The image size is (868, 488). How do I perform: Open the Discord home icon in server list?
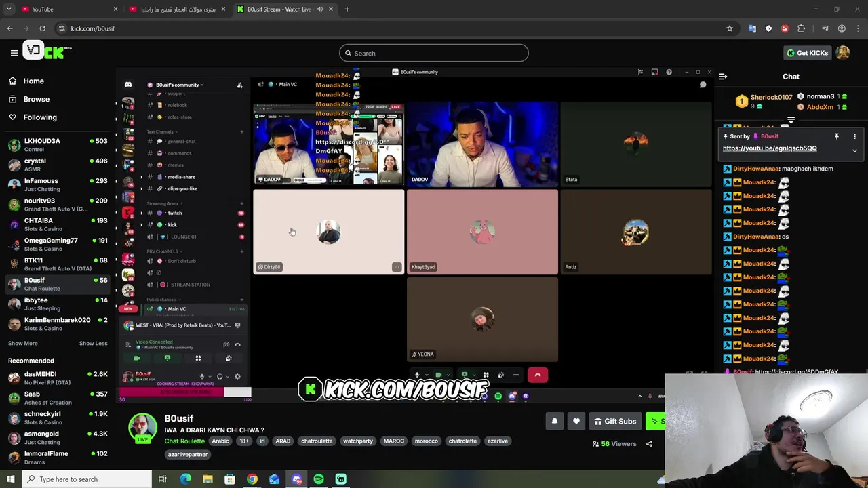128,85
